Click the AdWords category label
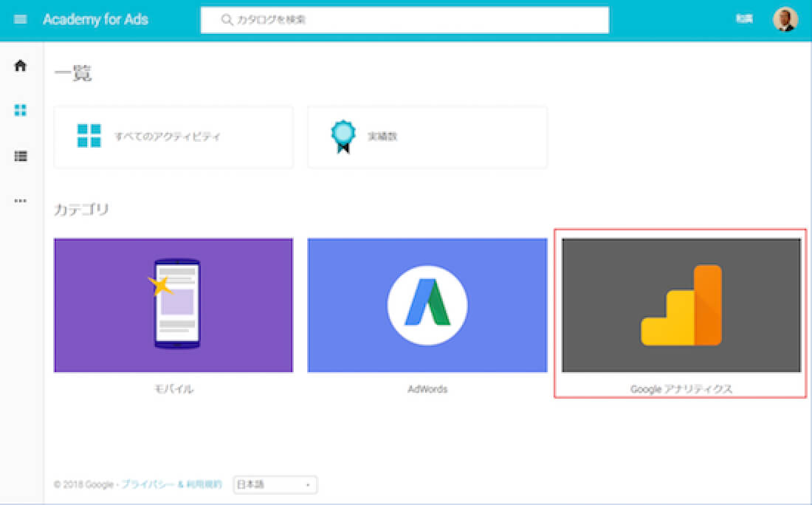Viewport: 812px width, 505px height. [427, 389]
